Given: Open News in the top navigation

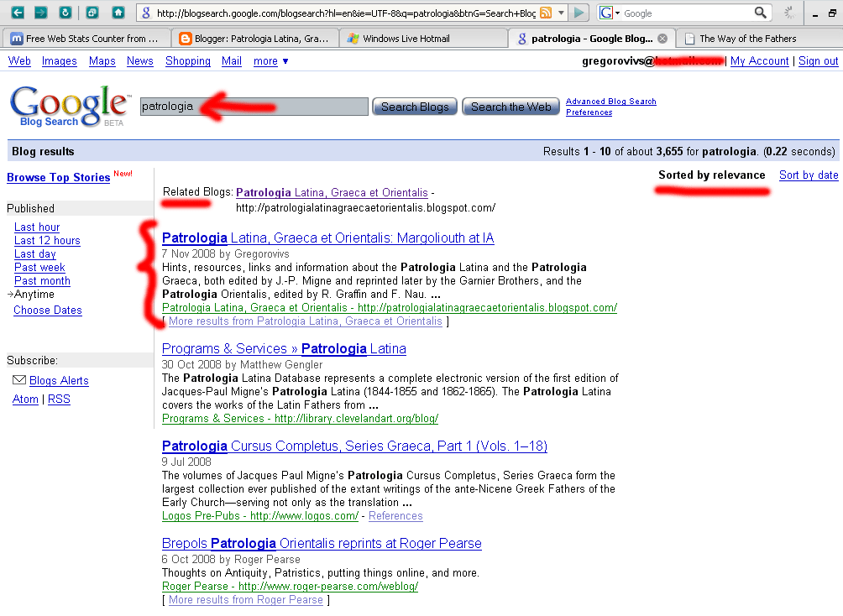Looking at the screenshot, I should click(139, 61).
